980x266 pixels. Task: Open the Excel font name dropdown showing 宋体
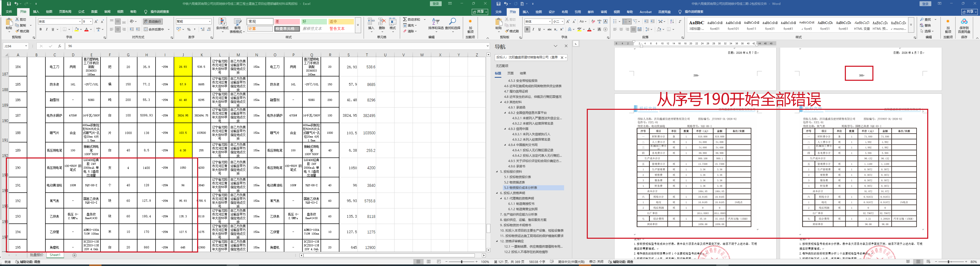[80, 22]
